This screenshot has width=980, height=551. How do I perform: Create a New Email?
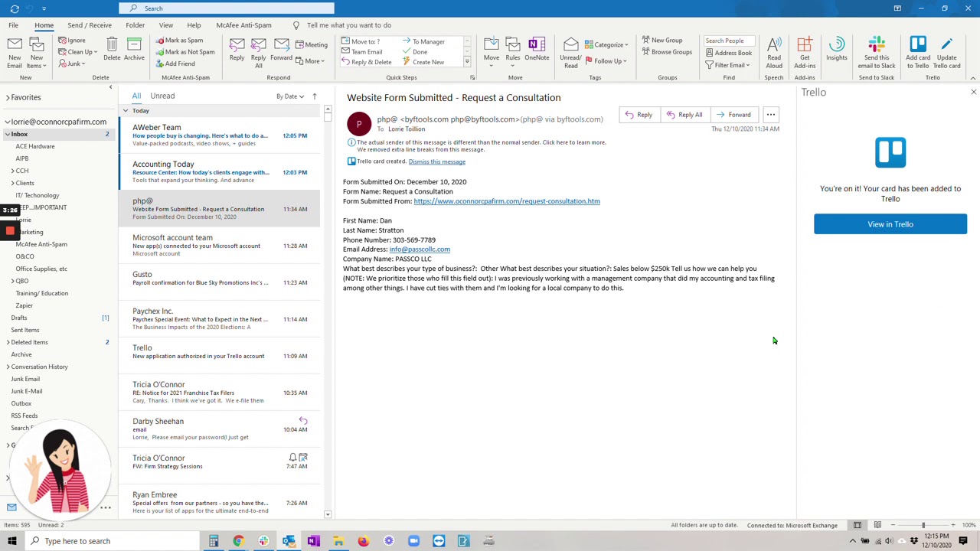coord(15,53)
